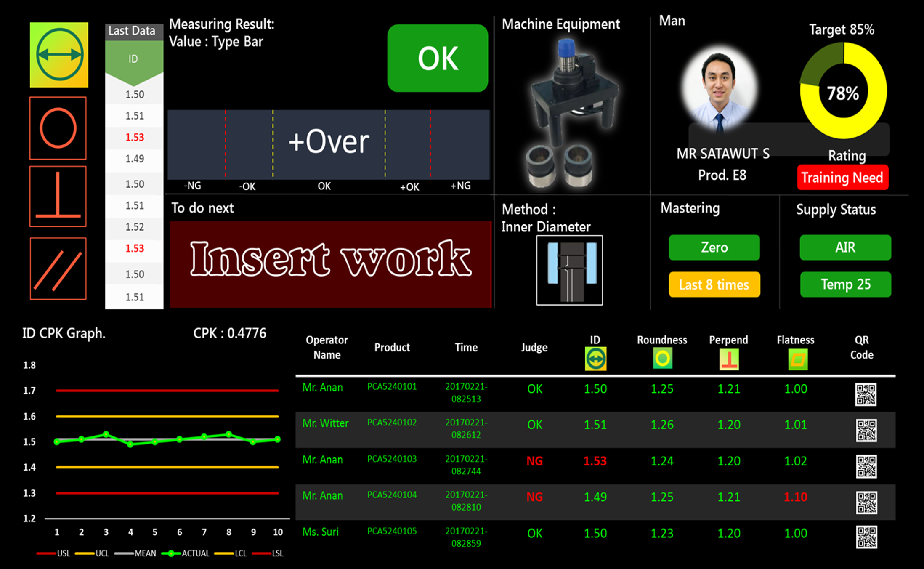Click the 78% rating donut chart
The height and width of the screenshot is (569, 924).
click(x=843, y=91)
